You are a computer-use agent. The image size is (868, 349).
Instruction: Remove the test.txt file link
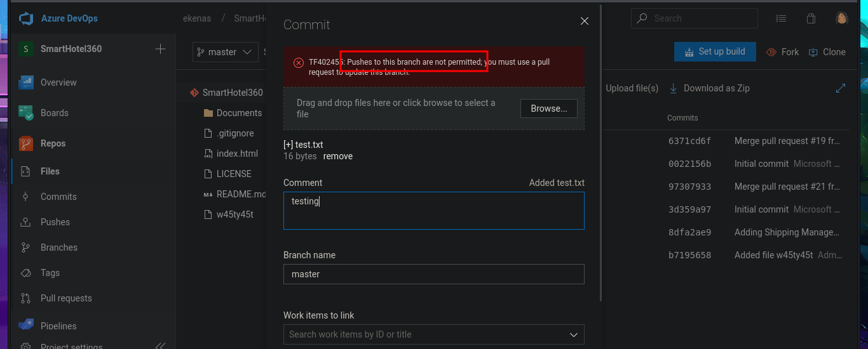pos(337,156)
